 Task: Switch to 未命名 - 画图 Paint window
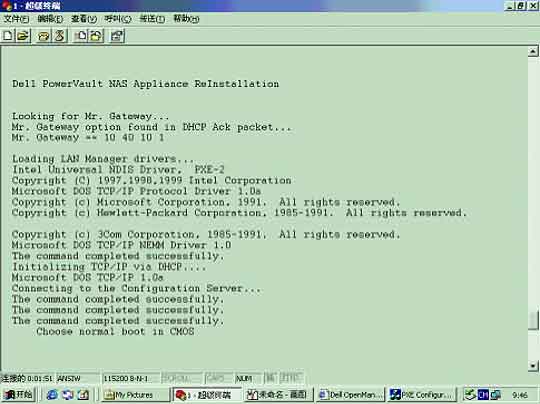coord(279,395)
